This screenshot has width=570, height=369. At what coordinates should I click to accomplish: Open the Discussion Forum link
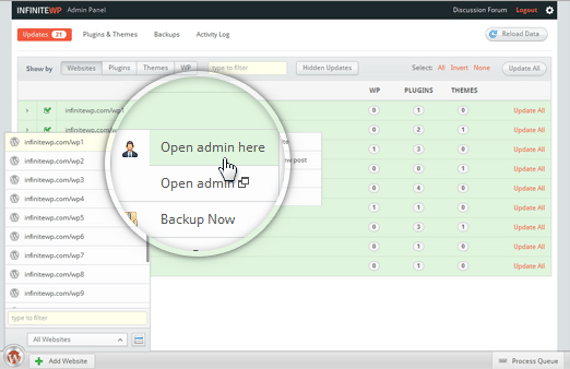click(x=479, y=10)
